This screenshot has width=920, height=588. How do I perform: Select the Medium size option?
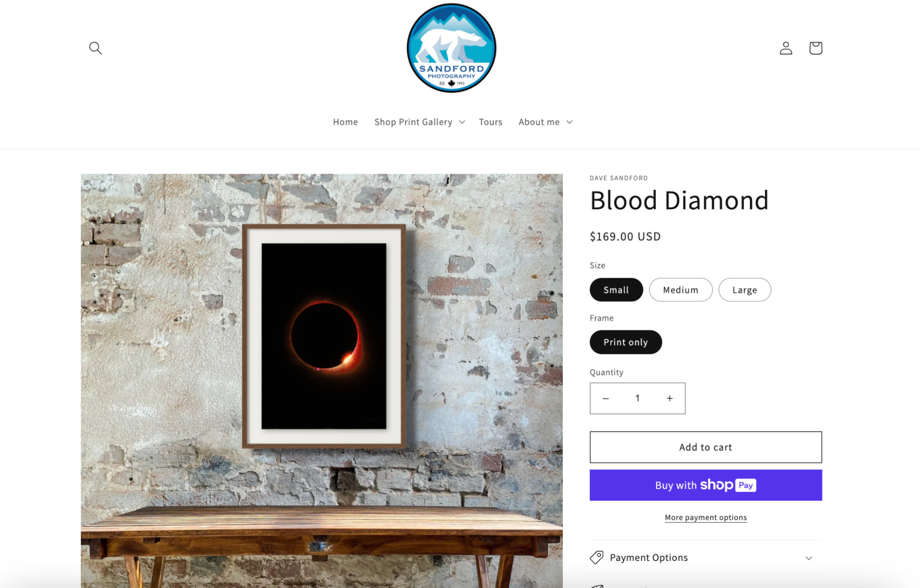[680, 289]
